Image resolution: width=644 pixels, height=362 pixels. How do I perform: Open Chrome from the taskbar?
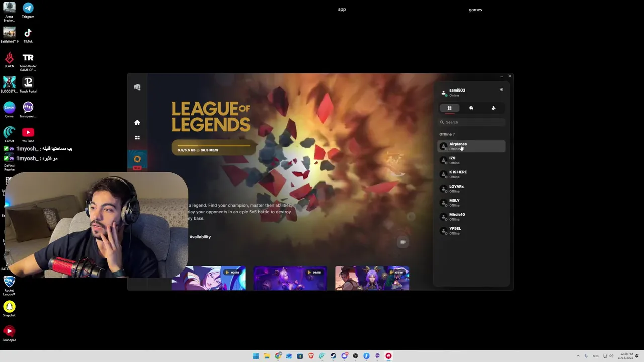tap(278, 356)
